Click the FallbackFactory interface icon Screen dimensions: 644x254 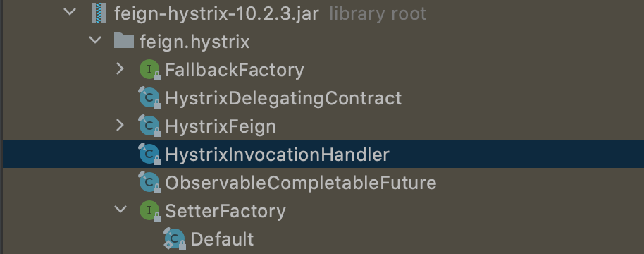(149, 70)
